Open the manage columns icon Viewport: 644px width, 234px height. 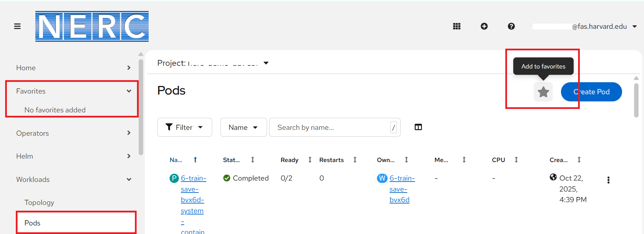[x=418, y=127]
